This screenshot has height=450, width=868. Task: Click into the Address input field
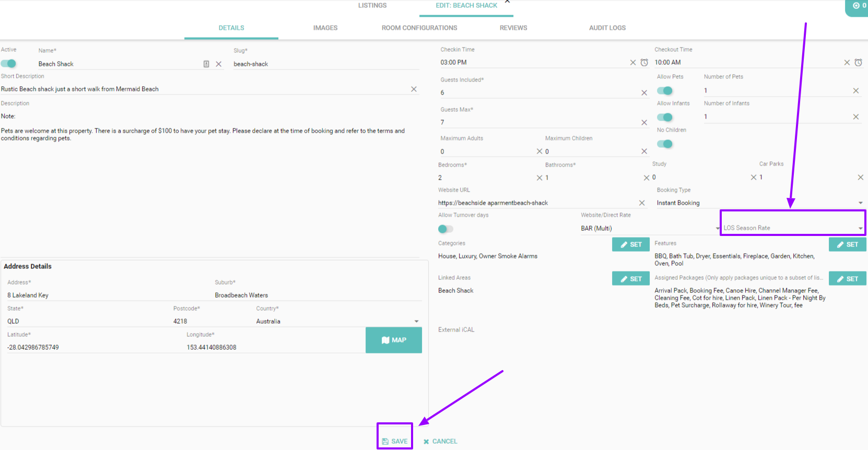[x=104, y=295]
